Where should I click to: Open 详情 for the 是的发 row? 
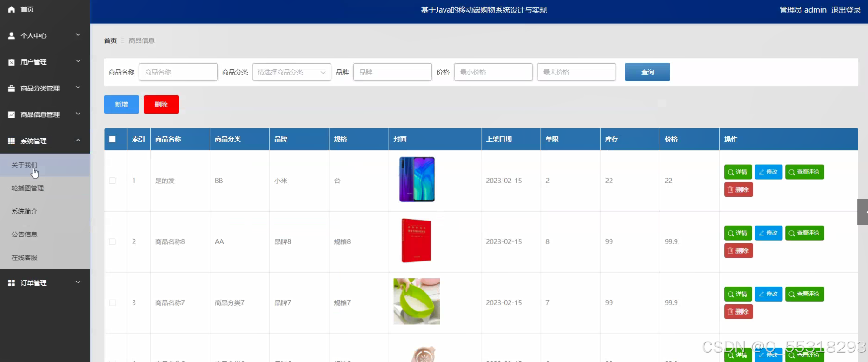click(738, 172)
